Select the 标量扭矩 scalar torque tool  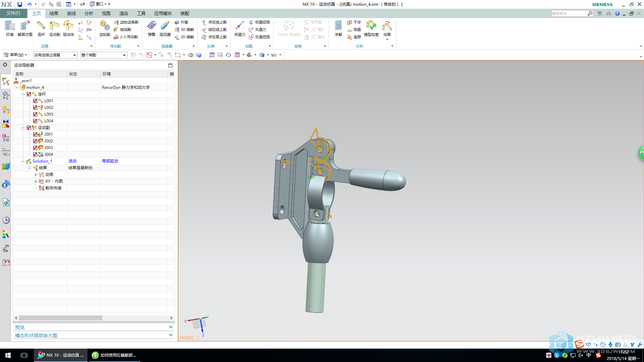point(259,22)
